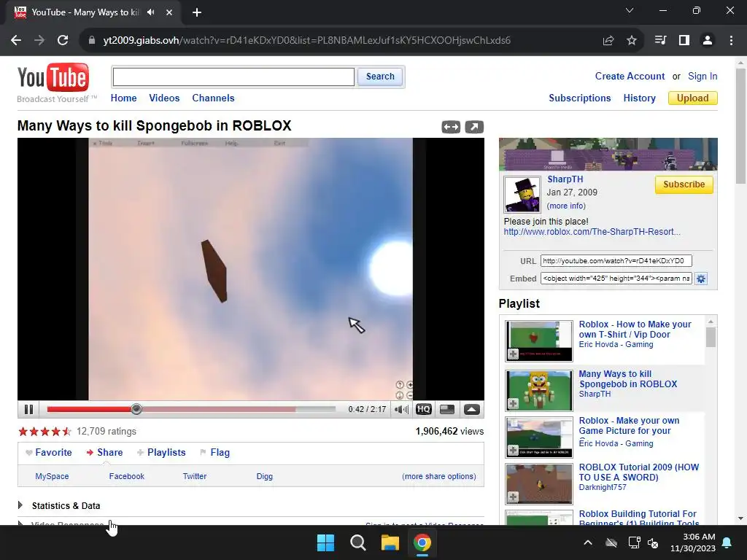Click the YouTube logo

(x=53, y=77)
